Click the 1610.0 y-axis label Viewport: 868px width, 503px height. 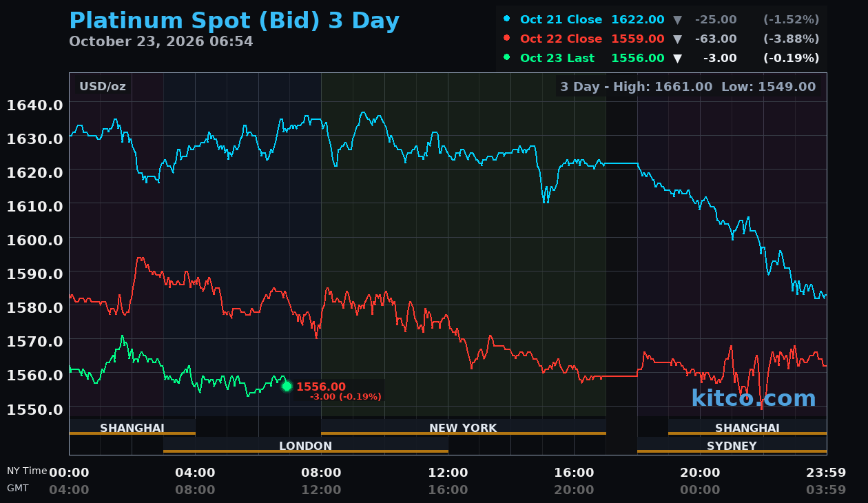click(x=34, y=206)
